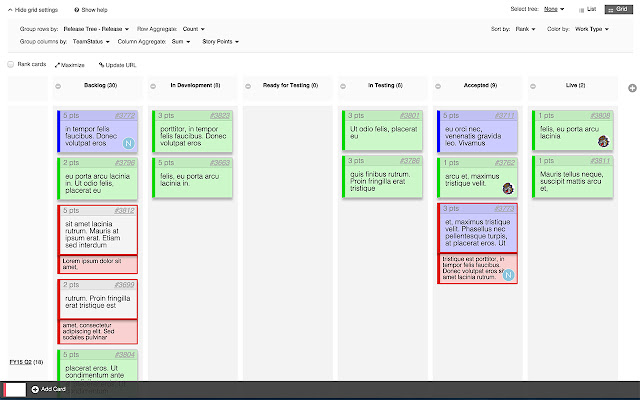Collapse the In Testing column

tap(343, 86)
